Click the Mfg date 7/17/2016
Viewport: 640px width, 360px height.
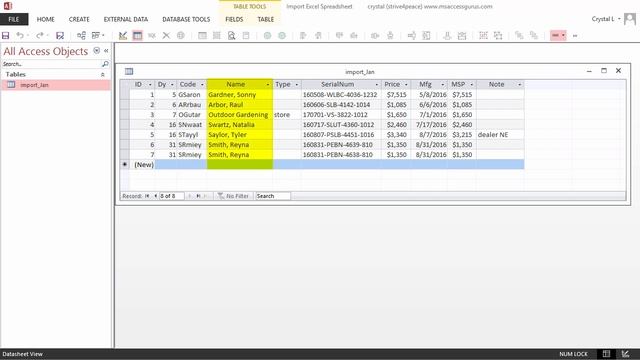click(x=429, y=125)
